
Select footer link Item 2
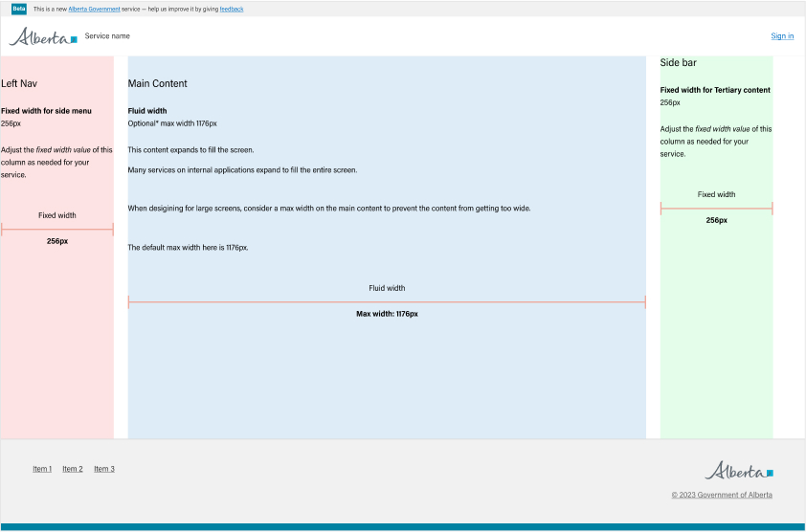[x=73, y=469]
